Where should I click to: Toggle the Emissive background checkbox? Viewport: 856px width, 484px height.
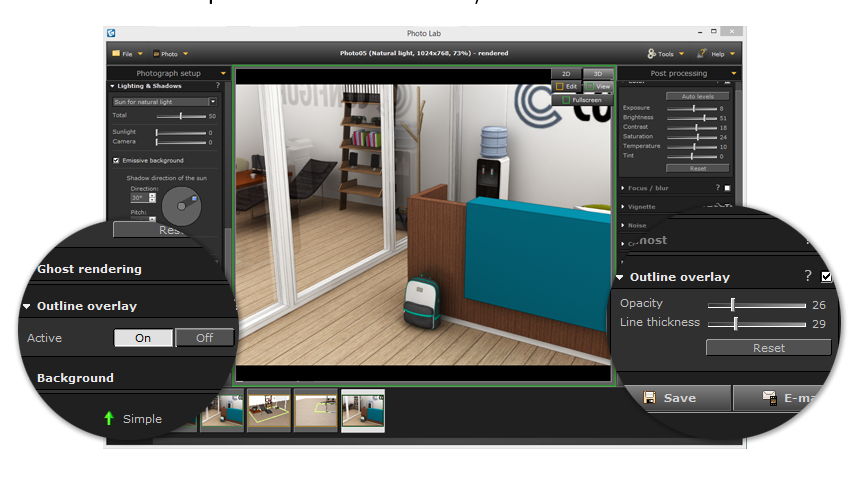coord(116,160)
